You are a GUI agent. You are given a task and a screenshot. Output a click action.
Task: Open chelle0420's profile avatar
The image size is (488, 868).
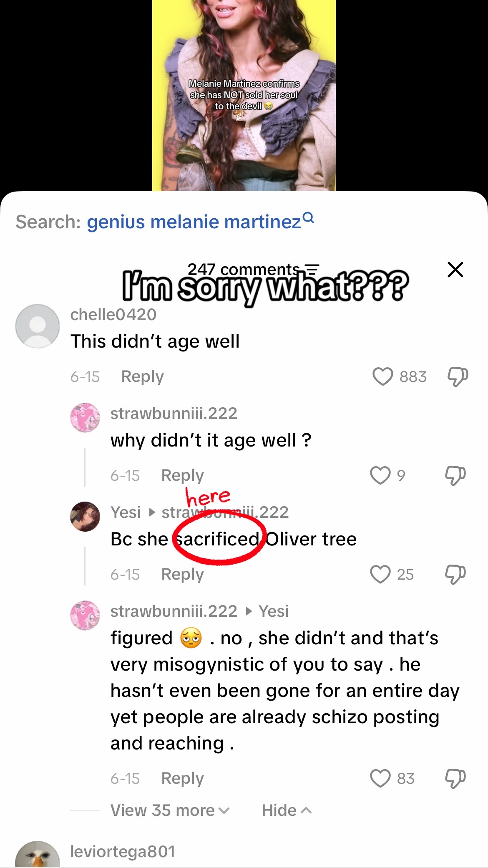38,326
